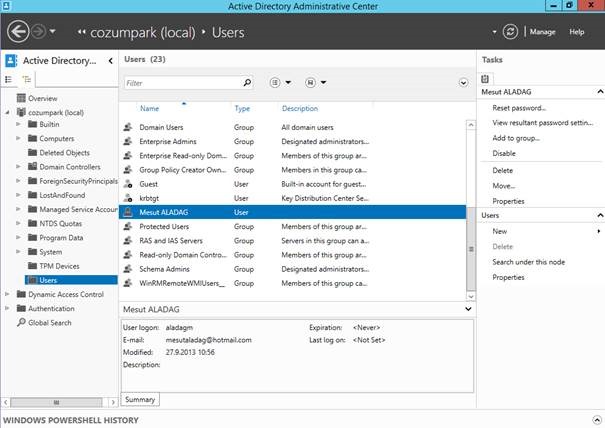Screen dimensions: 605x428
Task: Open Managed Service Accounts container
Action: coord(78,210)
